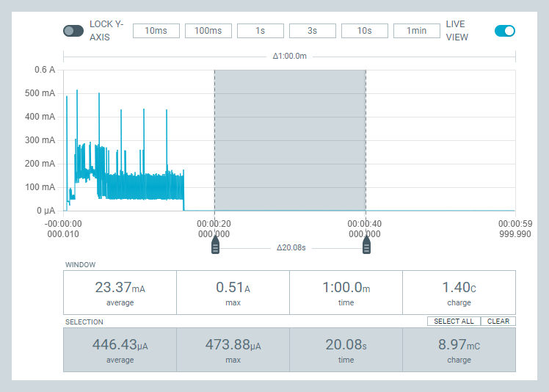Set time window to 100ms
The image size is (549, 392).
tap(208, 31)
